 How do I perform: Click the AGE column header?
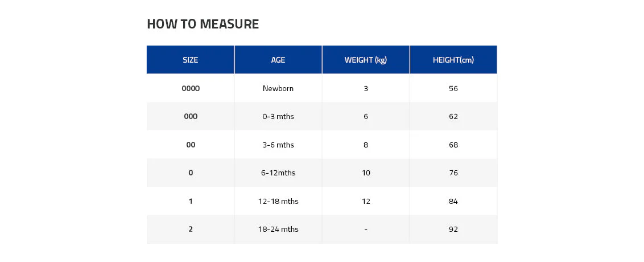(278, 60)
